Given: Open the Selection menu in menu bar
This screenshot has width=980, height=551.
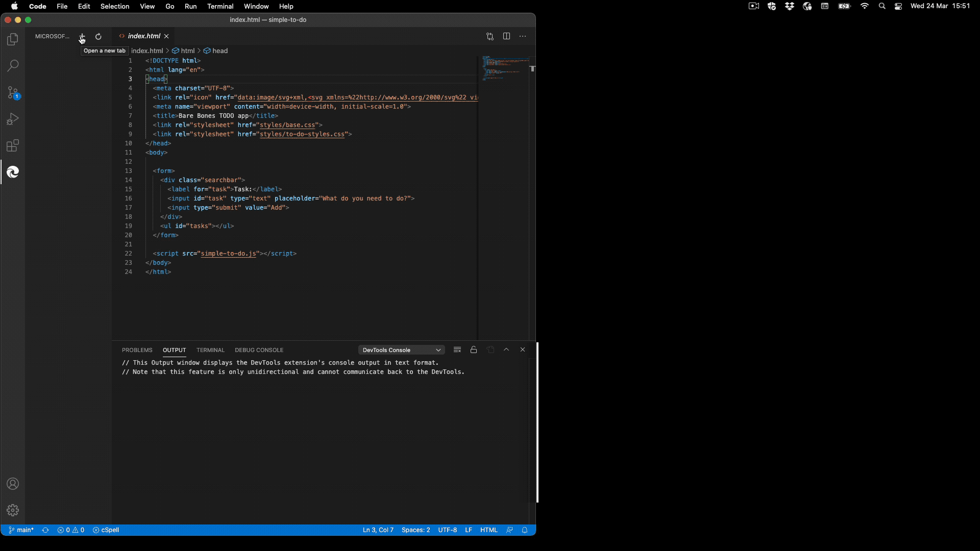Looking at the screenshot, I should tap(114, 6).
